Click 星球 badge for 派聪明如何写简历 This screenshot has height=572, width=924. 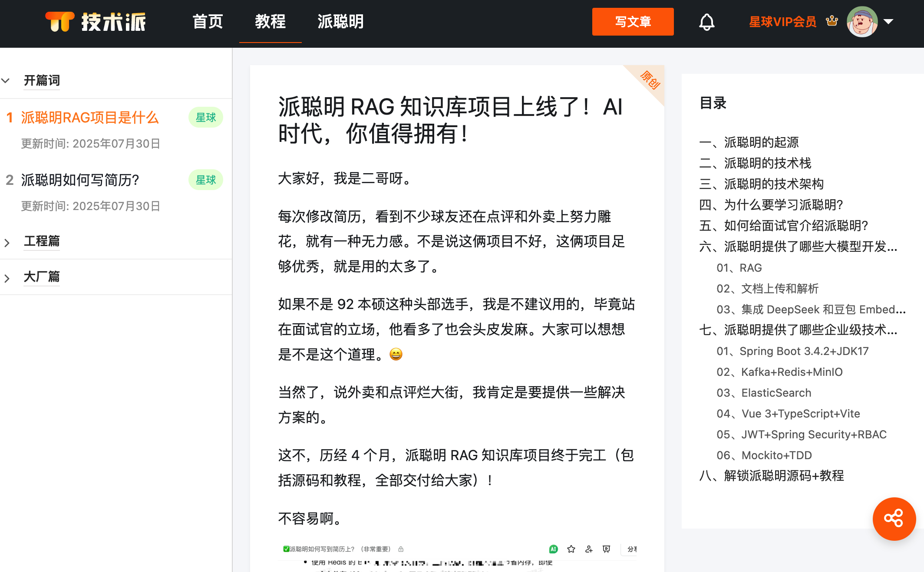point(206,180)
